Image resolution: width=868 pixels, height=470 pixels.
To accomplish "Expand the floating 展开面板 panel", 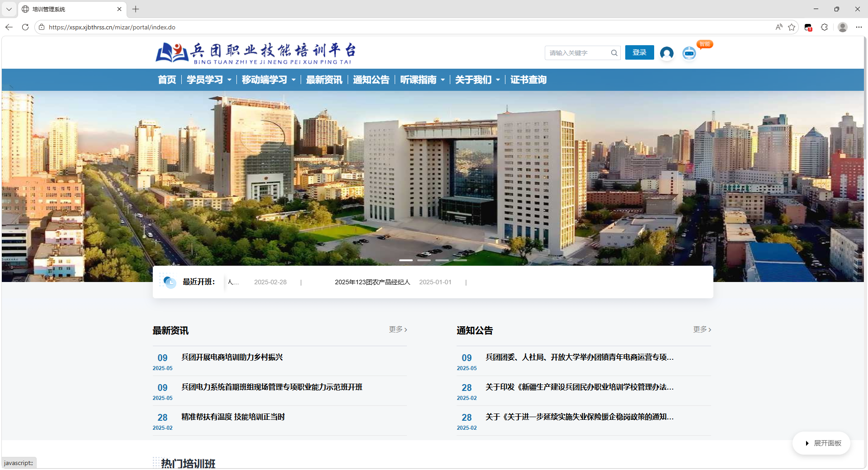I will click(x=821, y=443).
